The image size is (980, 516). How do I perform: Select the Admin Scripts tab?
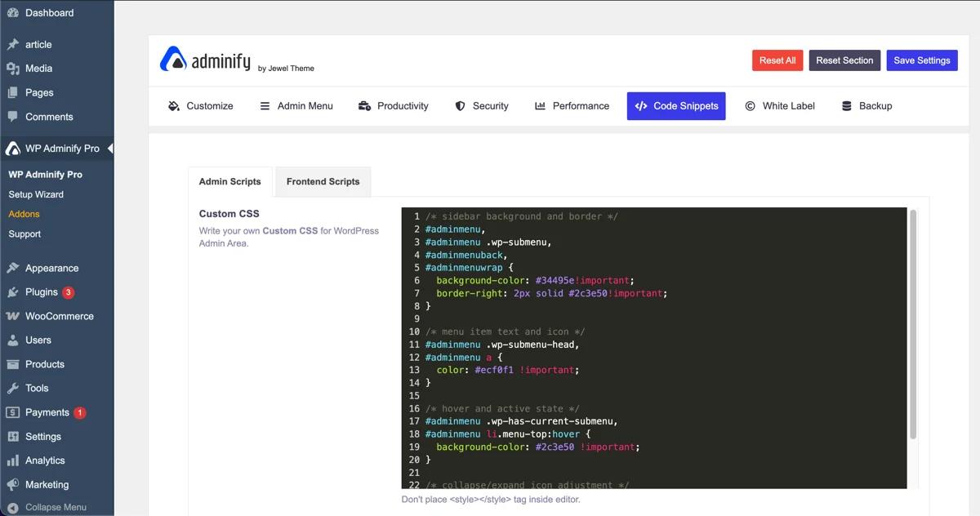(x=230, y=182)
